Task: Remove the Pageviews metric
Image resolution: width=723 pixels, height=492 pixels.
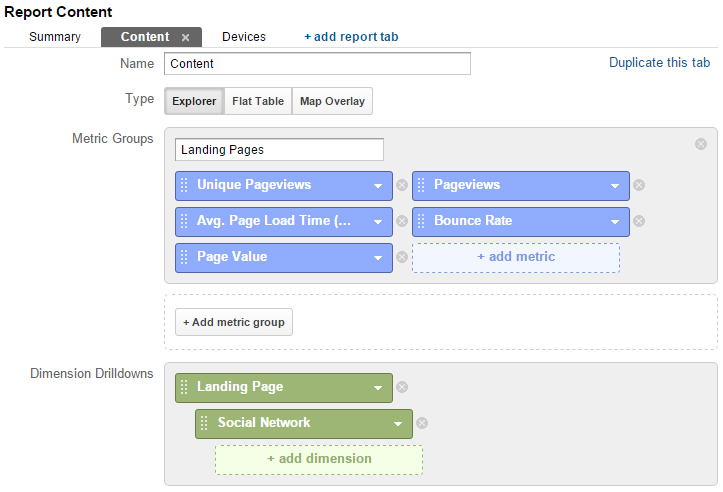Action: click(639, 185)
